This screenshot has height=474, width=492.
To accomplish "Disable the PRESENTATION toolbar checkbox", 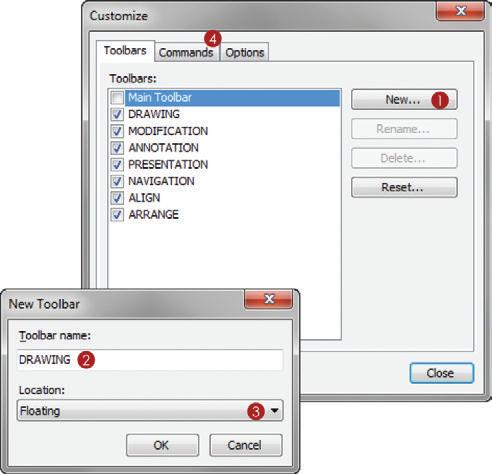I will coord(117,164).
